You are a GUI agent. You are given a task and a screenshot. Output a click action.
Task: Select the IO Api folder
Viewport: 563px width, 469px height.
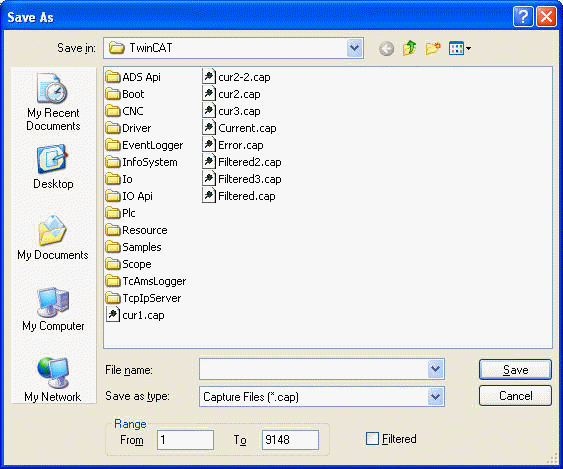pyautogui.click(x=129, y=196)
